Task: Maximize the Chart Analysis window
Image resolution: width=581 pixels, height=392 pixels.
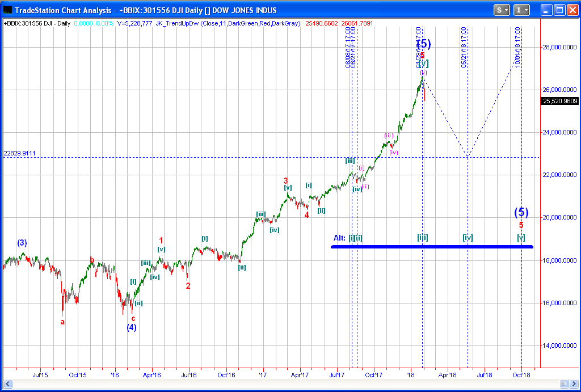Action: coord(559,10)
